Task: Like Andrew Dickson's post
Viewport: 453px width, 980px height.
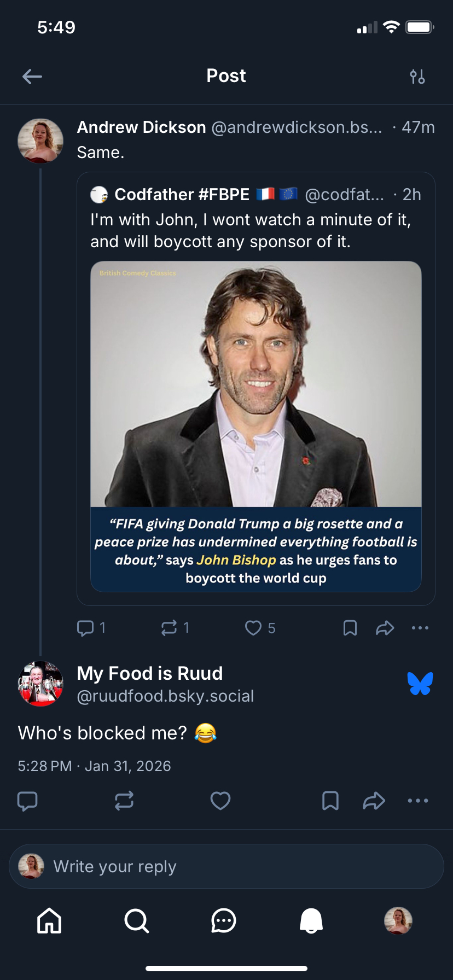Action: [x=253, y=628]
